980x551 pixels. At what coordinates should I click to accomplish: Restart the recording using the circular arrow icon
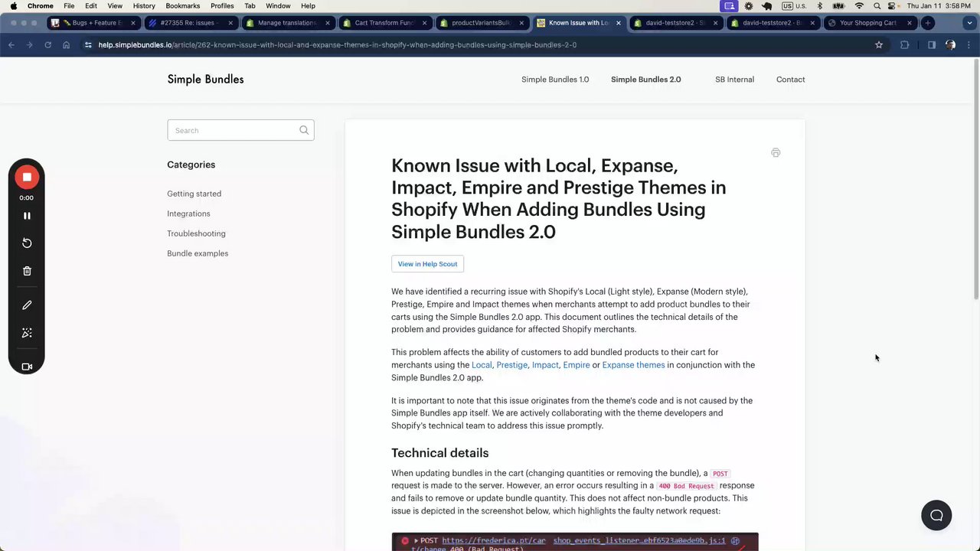(27, 243)
